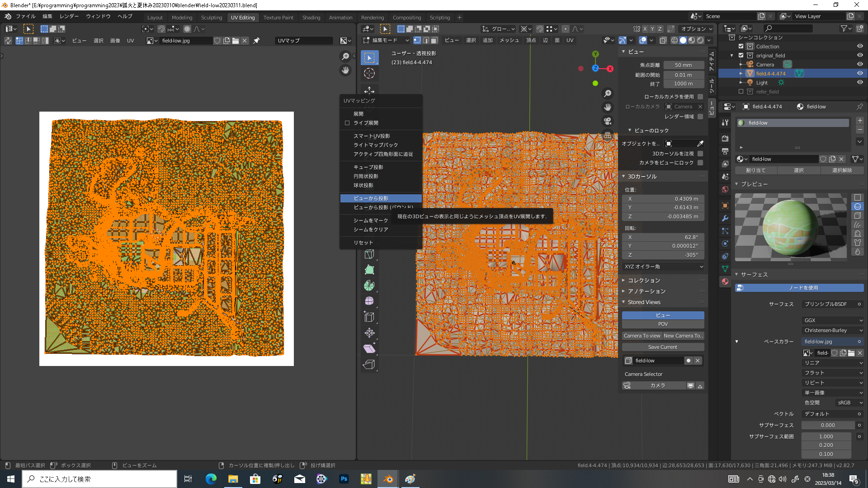
Task: Open the Material properties tab icon
Action: [725, 282]
